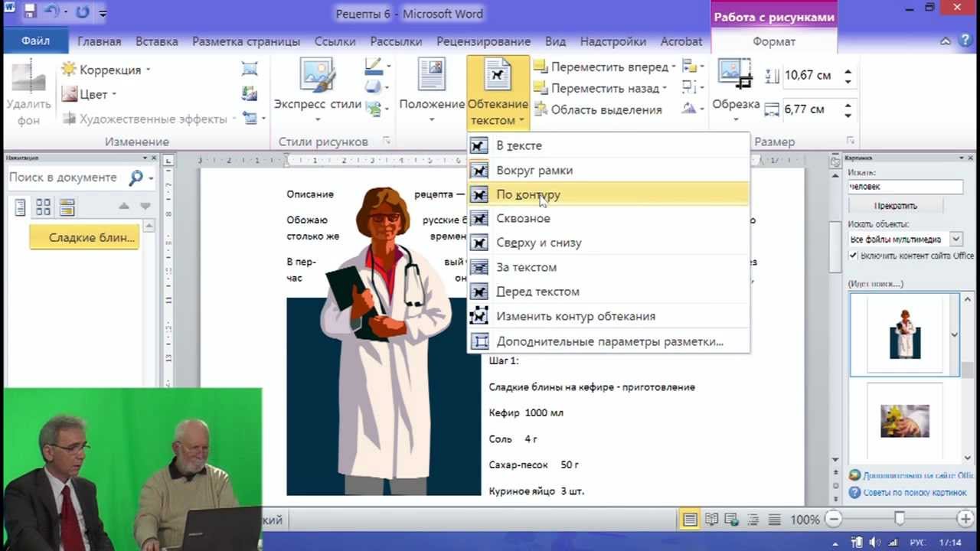Click the Change Picture icon
The height and width of the screenshot is (551, 980).
[x=250, y=94]
